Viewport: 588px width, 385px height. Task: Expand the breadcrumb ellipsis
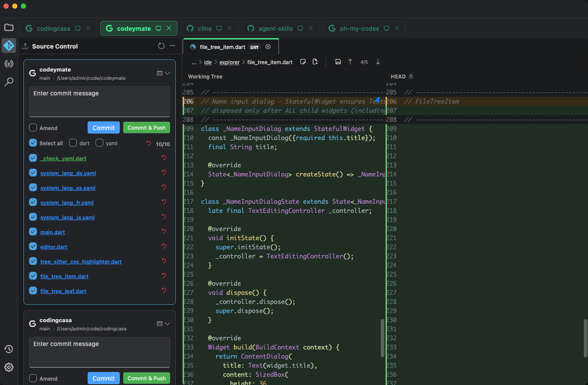pos(194,62)
